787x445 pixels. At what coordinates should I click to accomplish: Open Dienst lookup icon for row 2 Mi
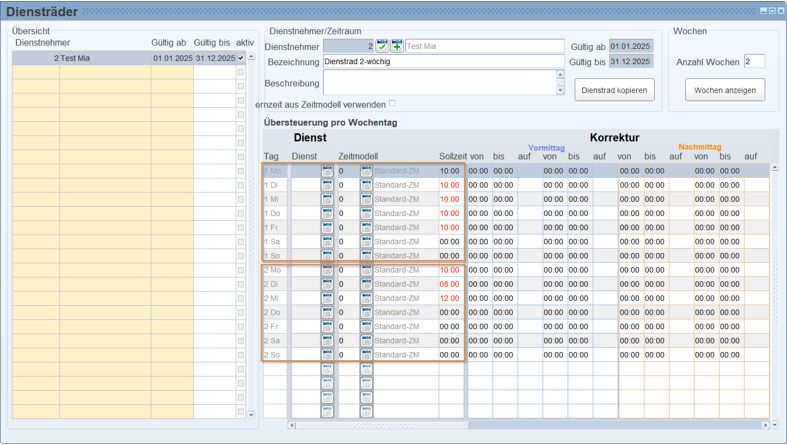point(327,298)
